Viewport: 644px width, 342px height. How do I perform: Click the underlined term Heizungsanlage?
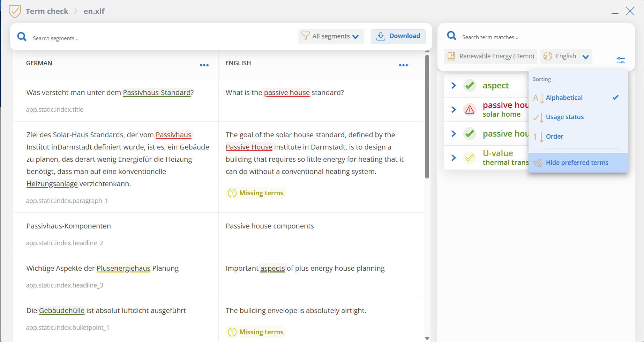[52, 184]
